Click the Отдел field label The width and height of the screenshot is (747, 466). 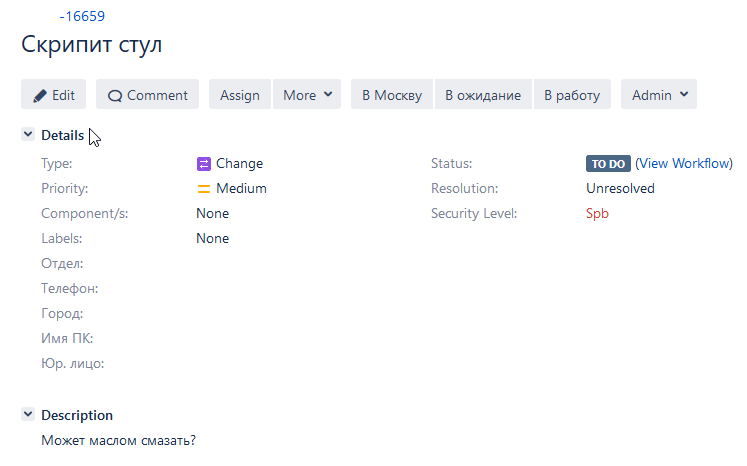tap(62, 263)
